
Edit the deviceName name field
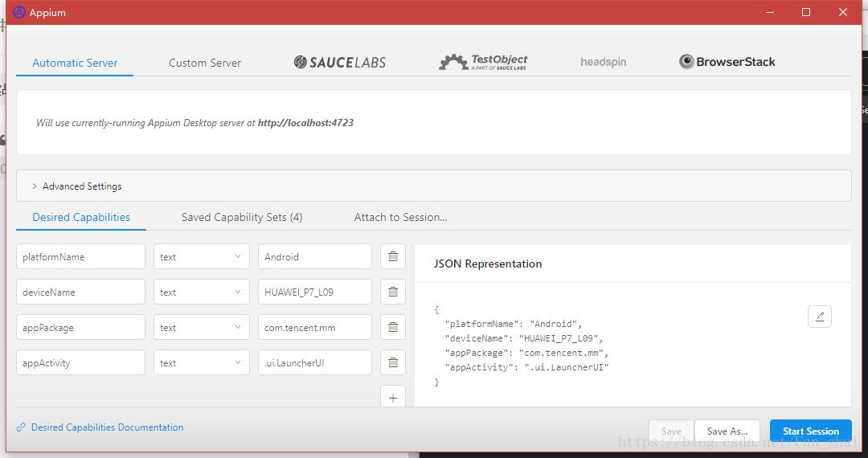81,292
